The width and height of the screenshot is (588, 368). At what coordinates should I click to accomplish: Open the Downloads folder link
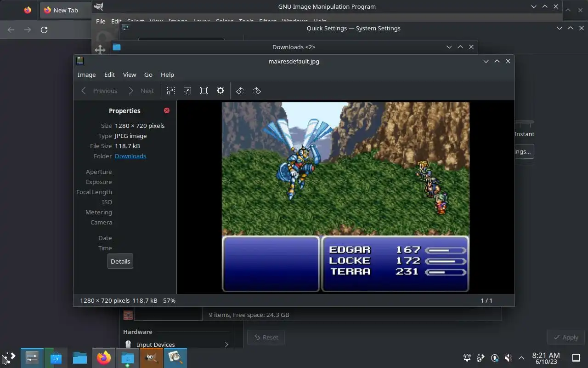(x=130, y=156)
